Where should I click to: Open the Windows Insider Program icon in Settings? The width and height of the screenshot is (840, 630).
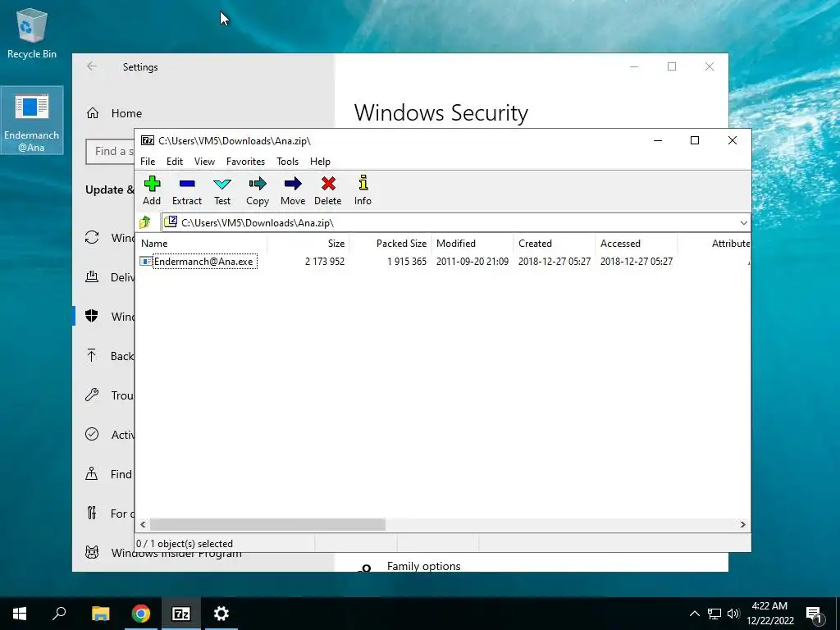[x=92, y=552]
